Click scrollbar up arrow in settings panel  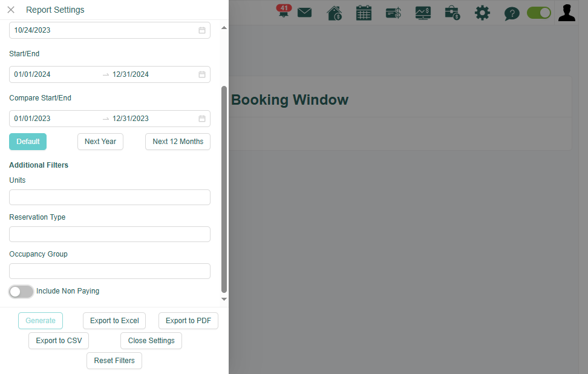click(x=224, y=28)
